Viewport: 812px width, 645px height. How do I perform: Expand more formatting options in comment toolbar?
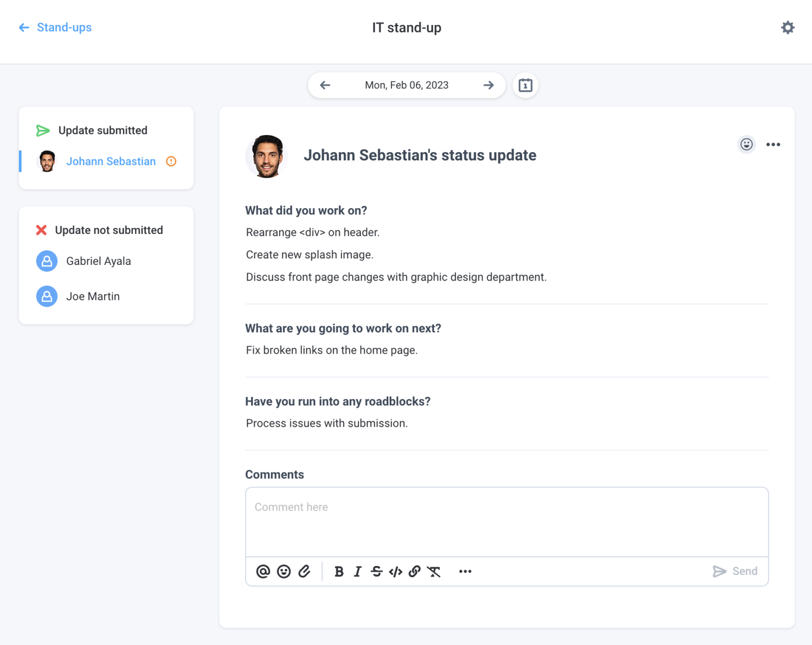pos(465,572)
